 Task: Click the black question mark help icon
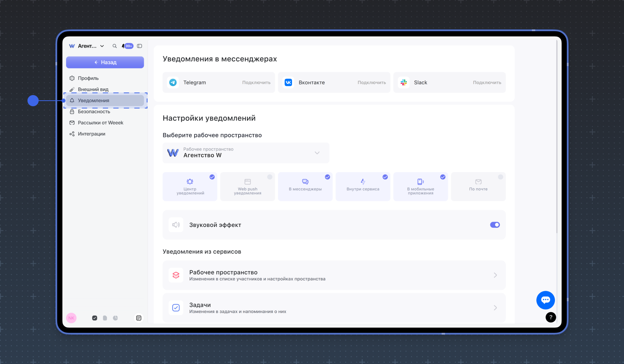(x=550, y=317)
